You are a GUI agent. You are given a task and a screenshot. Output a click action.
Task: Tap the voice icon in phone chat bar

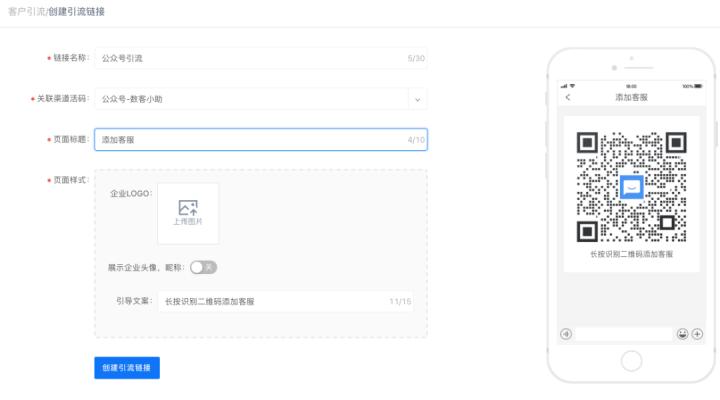[x=566, y=334]
